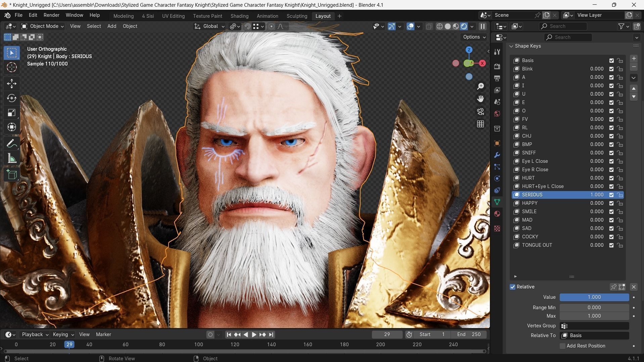
Task: Open the Keying dropdown
Action: [x=63, y=334]
